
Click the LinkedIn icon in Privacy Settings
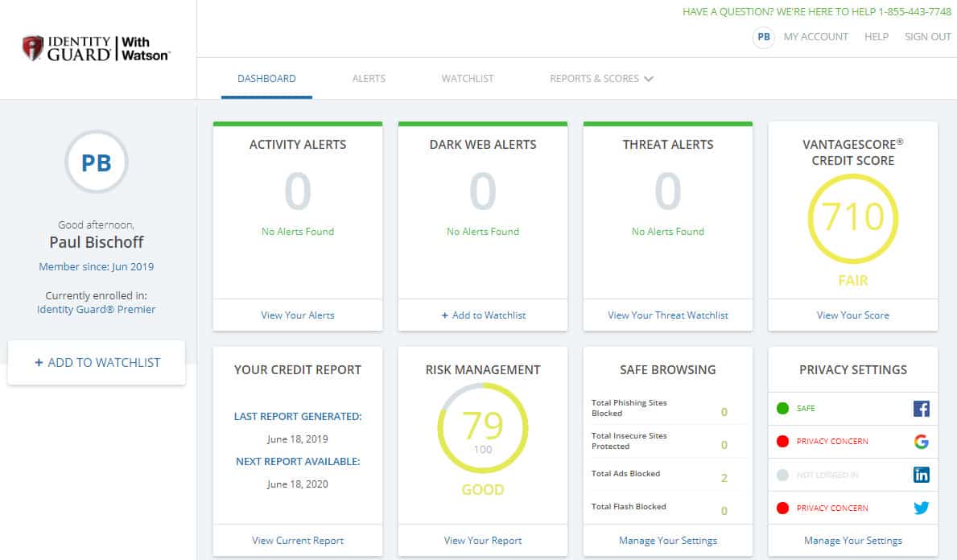[921, 475]
